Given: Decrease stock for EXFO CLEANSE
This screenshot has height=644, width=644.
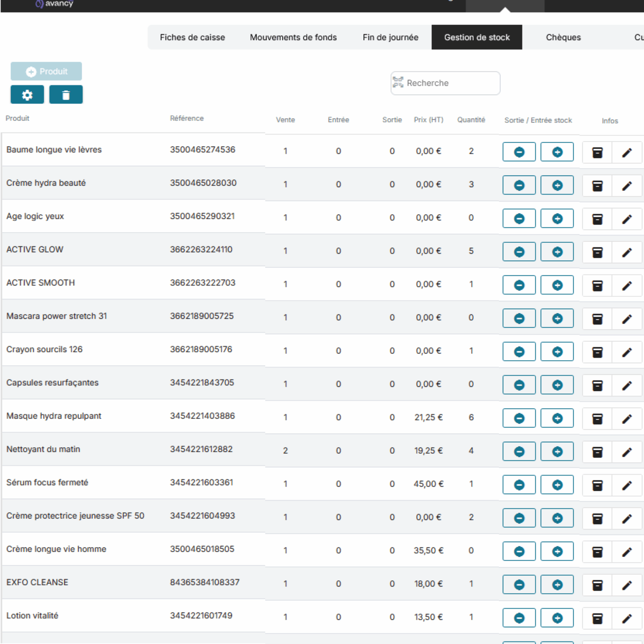Looking at the screenshot, I should point(519,584).
